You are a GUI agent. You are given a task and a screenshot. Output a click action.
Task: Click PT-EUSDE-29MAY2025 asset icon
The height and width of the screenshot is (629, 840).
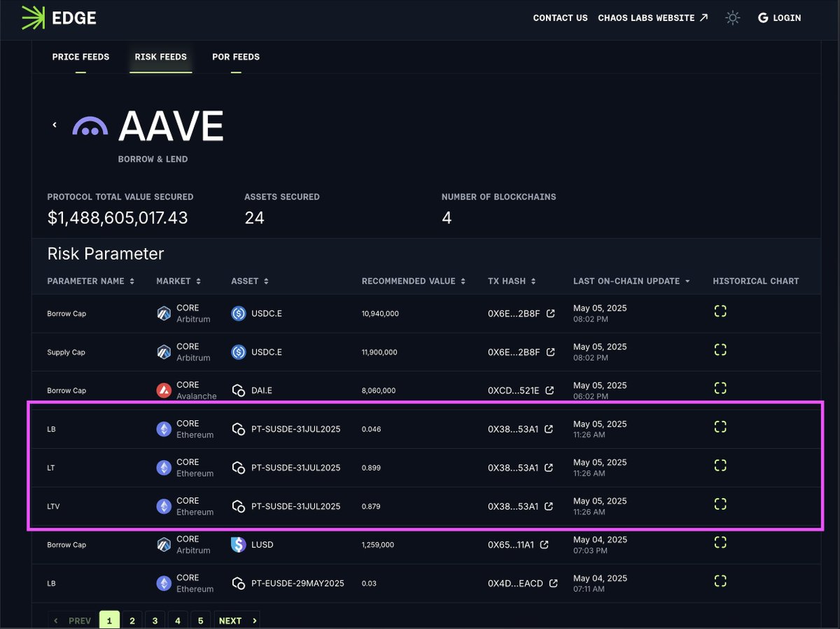239,583
